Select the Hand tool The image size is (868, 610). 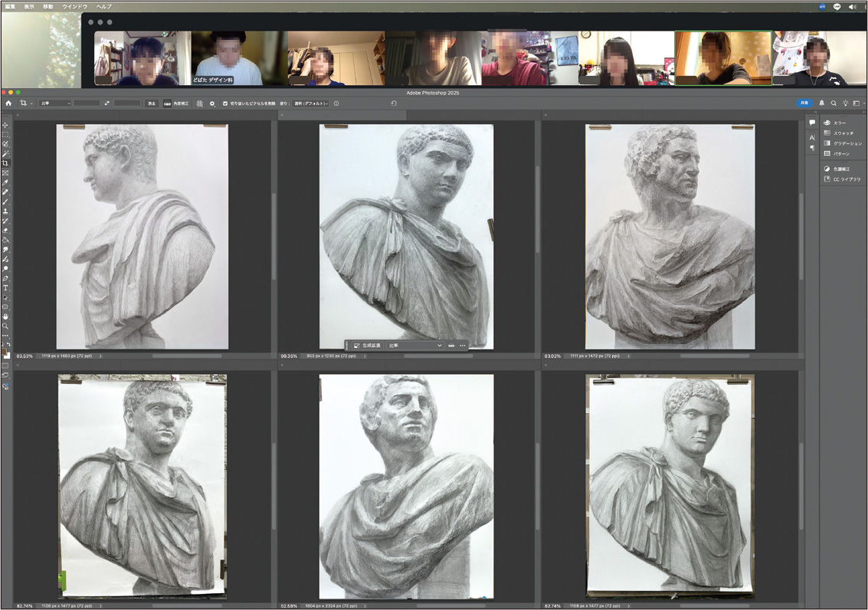pos(5,316)
